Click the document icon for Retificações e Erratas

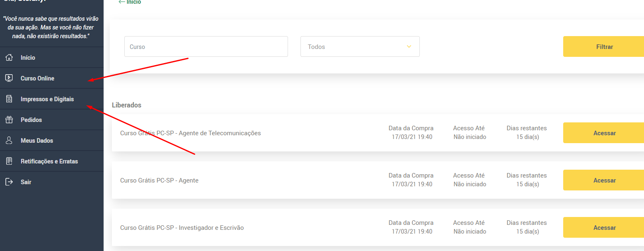click(x=9, y=161)
